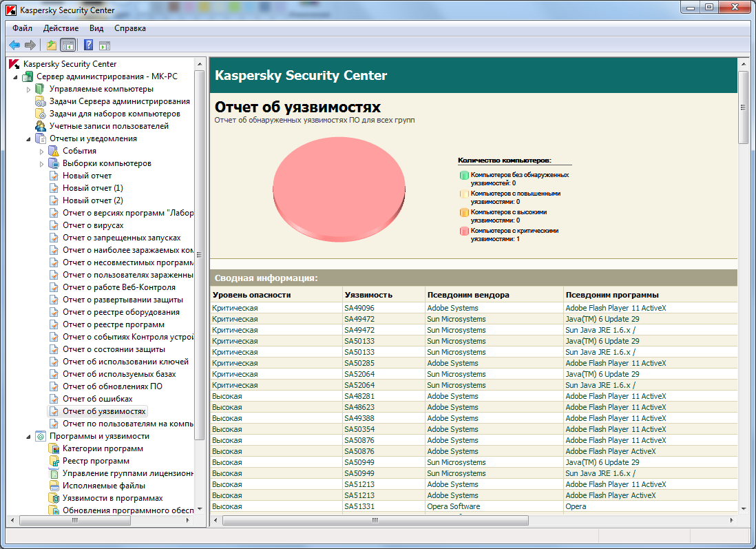The height and width of the screenshot is (549, 756).
Task: Sort table by Уровень опасности column header
Action: click(252, 295)
